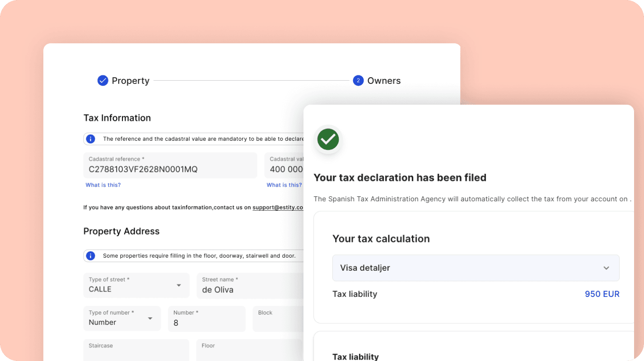Click the Cadastral reference input field
The height and width of the screenshot is (361, 644).
170,166
